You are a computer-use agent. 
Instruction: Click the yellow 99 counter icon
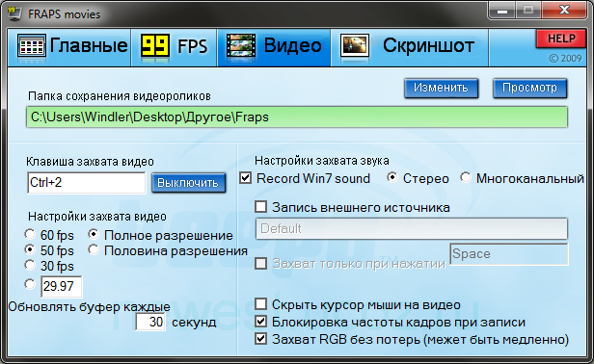(x=155, y=45)
